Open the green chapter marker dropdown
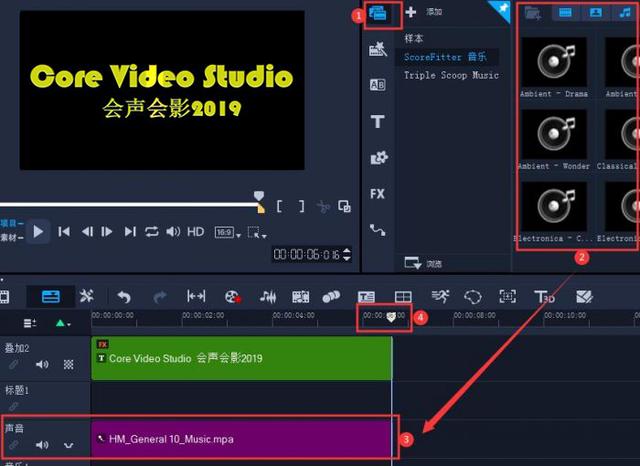 (63, 324)
